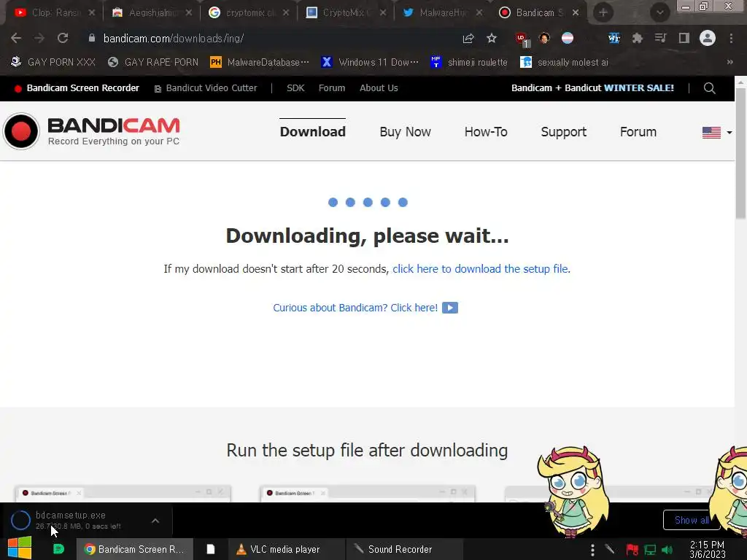Open the MalwareDatabase bookmark
747x560 pixels.
click(259, 62)
